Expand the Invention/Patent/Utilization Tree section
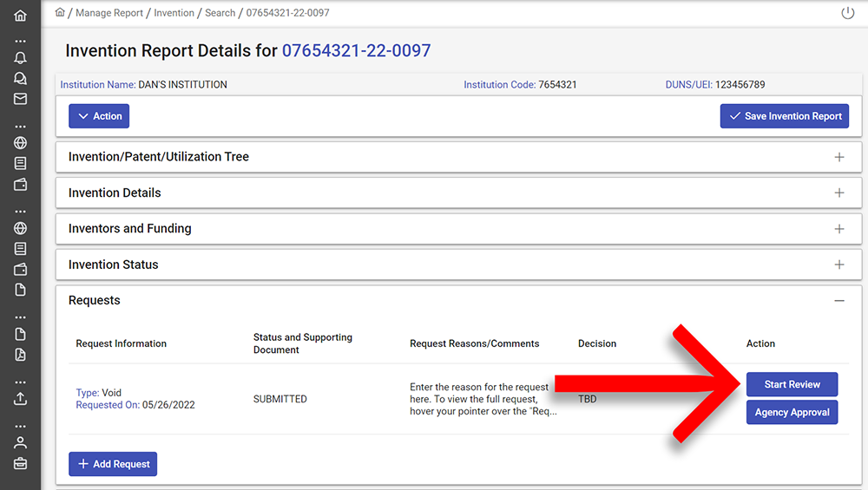 click(x=838, y=157)
